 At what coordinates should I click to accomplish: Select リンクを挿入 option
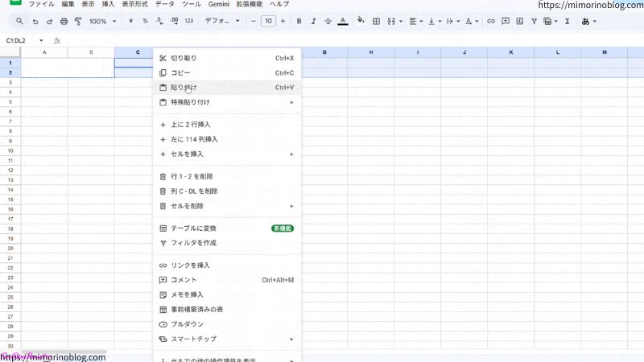(227, 265)
